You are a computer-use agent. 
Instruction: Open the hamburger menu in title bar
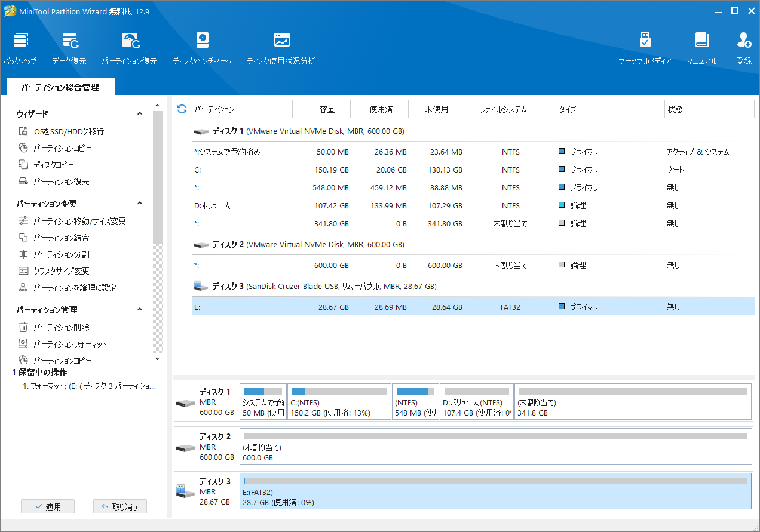pos(701,11)
